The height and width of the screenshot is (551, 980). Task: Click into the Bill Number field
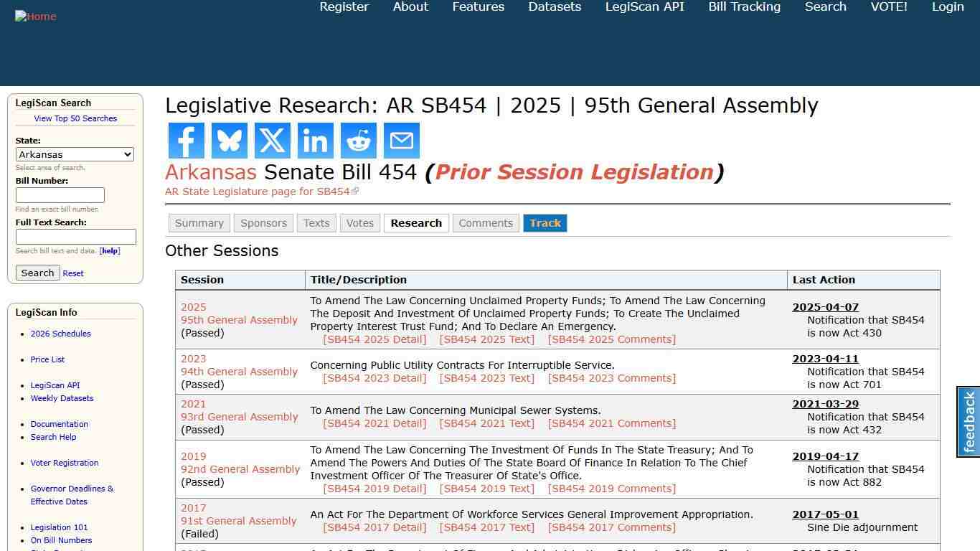pyautogui.click(x=60, y=194)
